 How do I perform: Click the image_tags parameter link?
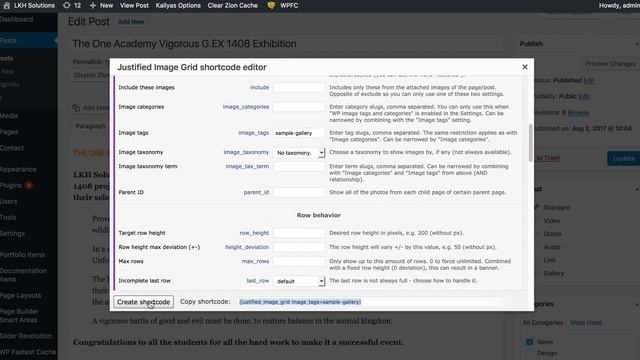[x=253, y=133]
